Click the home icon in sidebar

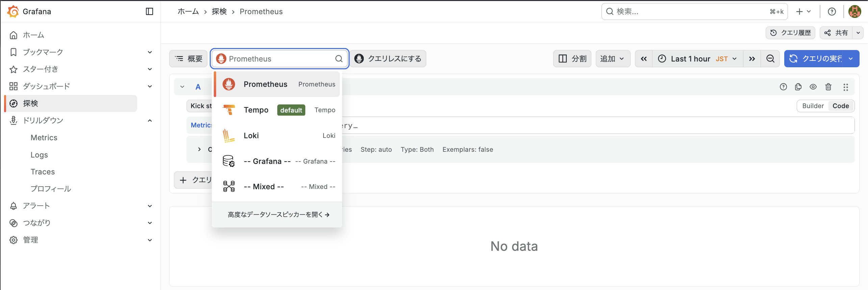(x=14, y=35)
